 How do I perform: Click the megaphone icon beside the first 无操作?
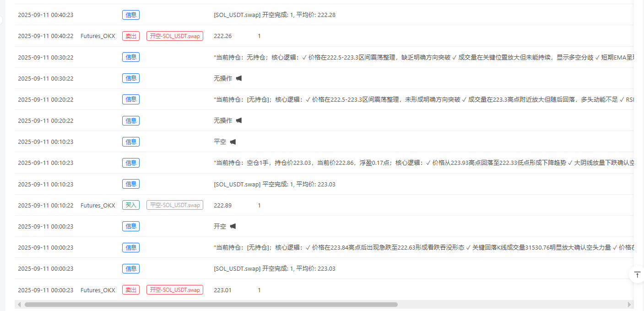click(x=238, y=78)
